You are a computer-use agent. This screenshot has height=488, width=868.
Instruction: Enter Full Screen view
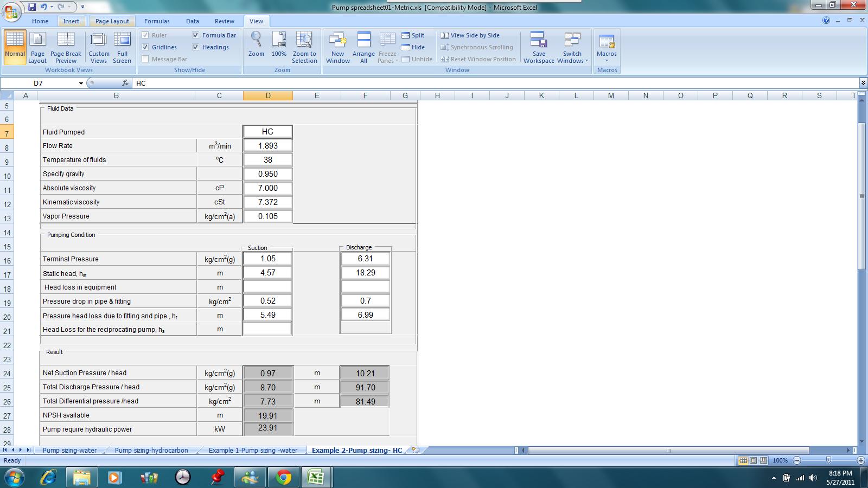(122, 48)
